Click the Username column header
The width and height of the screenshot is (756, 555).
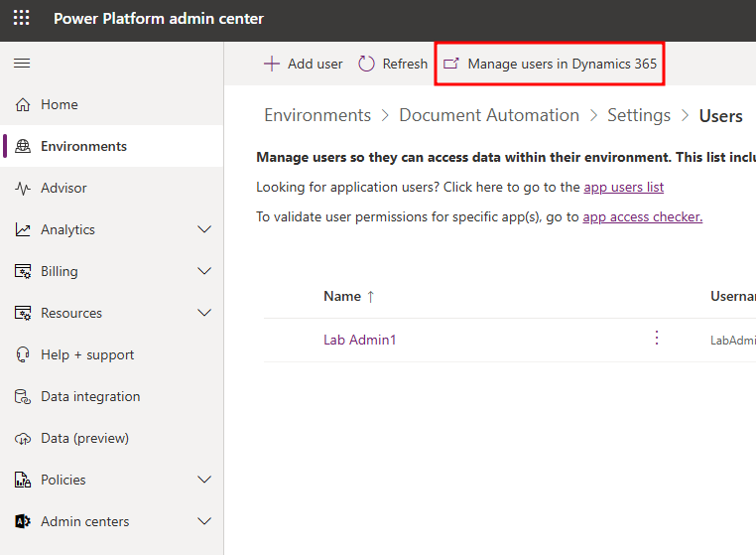tap(733, 296)
